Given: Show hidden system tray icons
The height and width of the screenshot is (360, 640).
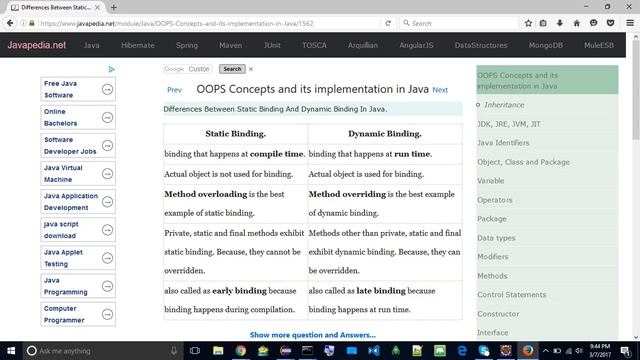Looking at the screenshot, I should click(545, 351).
